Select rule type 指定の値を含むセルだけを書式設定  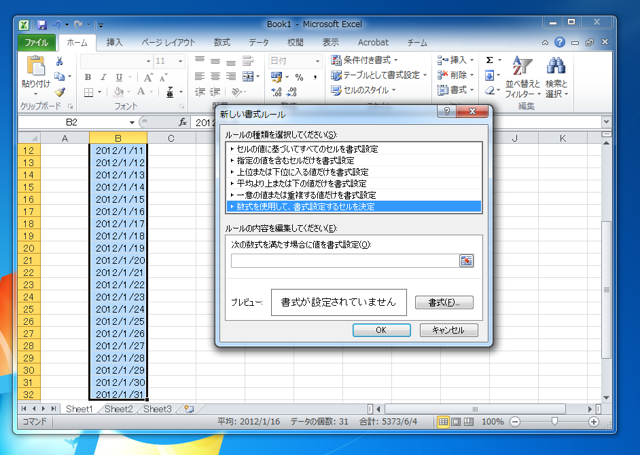pos(354,160)
